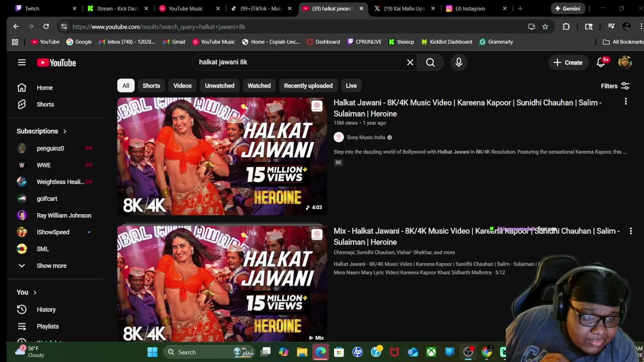
Task: Select the All filter chip
Action: pyautogui.click(x=126, y=85)
